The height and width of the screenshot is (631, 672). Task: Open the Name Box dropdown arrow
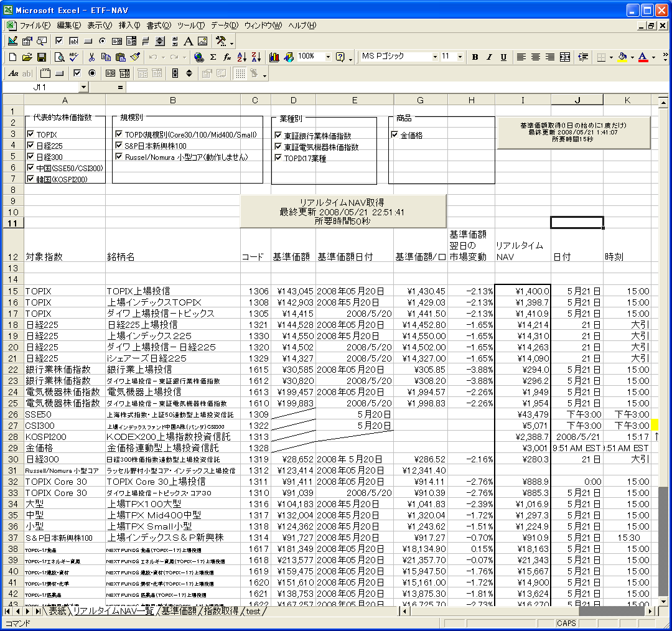pyautogui.click(x=83, y=88)
